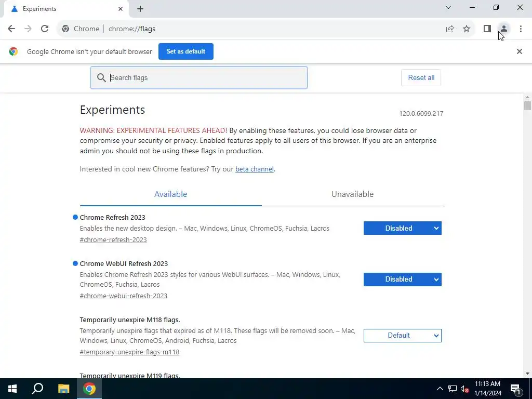The image size is (532, 399).
Task: Click the Chrome WebUI Refresh 2023 title
Action: tap(124, 263)
